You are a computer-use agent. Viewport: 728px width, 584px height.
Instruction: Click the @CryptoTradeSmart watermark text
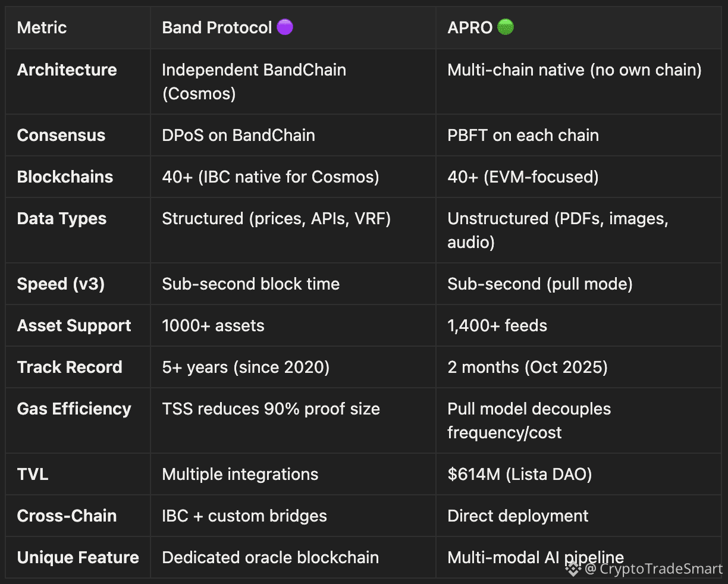coord(653,569)
